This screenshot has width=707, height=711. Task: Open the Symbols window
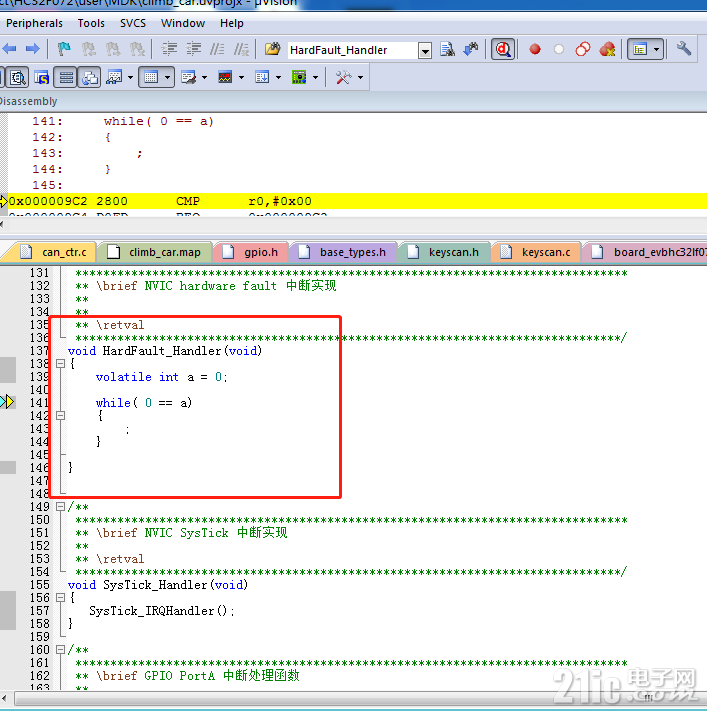pos(42,78)
